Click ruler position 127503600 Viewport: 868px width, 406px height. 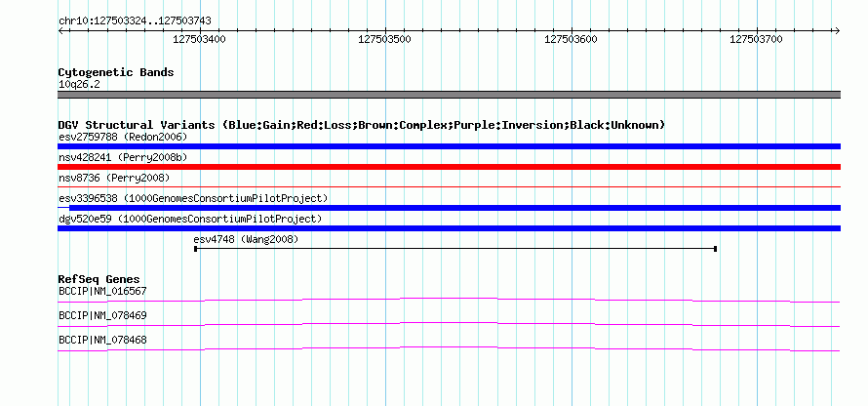click(x=571, y=39)
